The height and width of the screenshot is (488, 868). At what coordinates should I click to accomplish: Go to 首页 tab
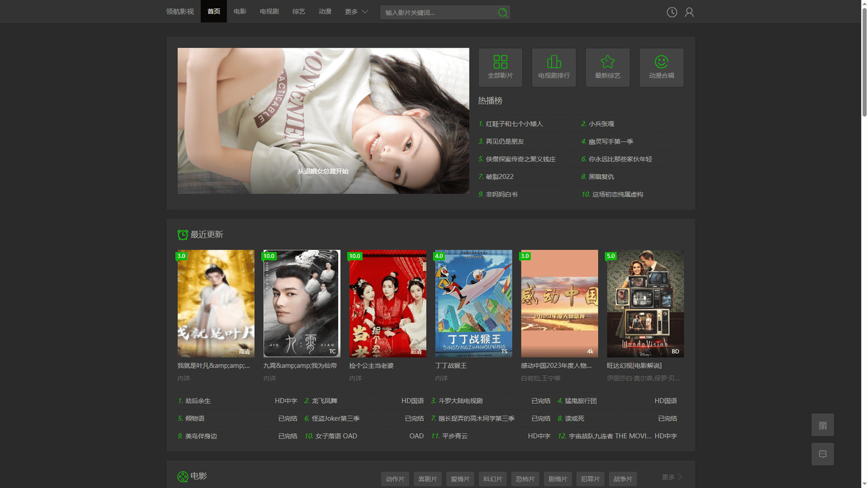pos(214,11)
